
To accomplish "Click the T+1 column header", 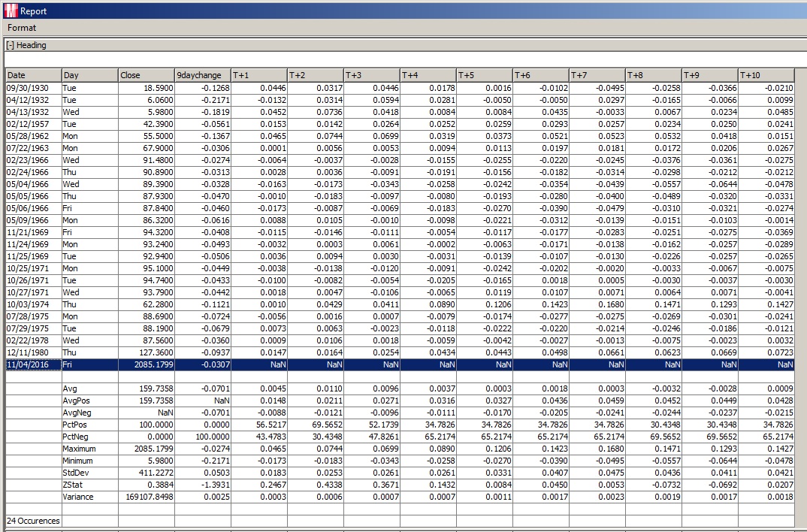I will pyautogui.click(x=259, y=75).
